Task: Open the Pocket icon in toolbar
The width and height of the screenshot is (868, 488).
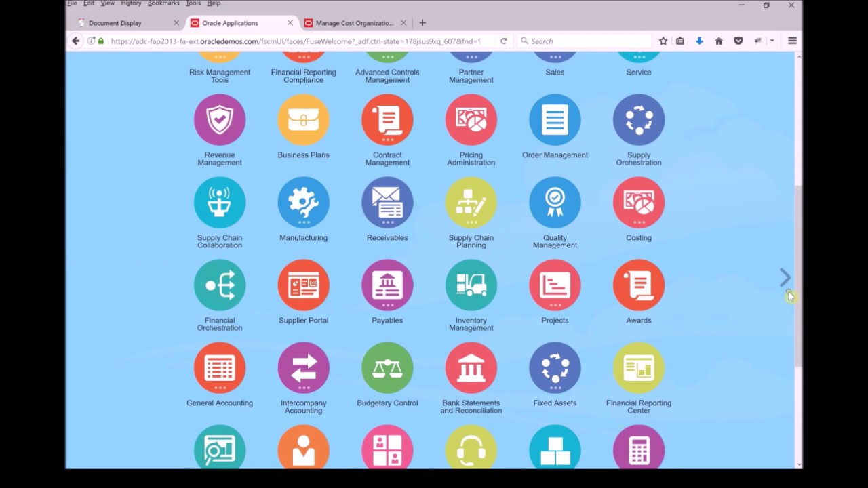Action: (x=738, y=41)
